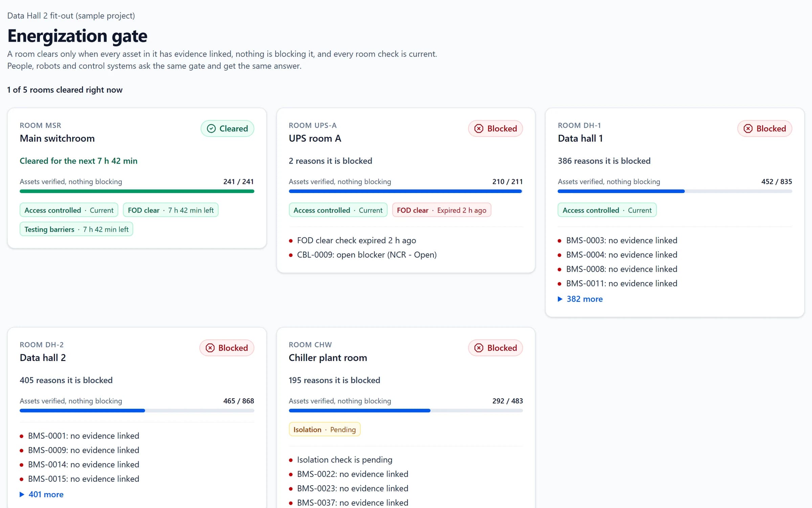Screen dimensions: 812x508
Task: Click the Blocked X icon on Data hall 1
Action: [748, 129]
